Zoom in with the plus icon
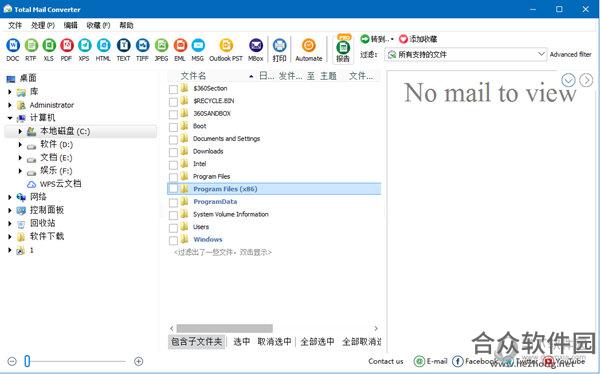This screenshot has height=374, width=600. (x=139, y=361)
